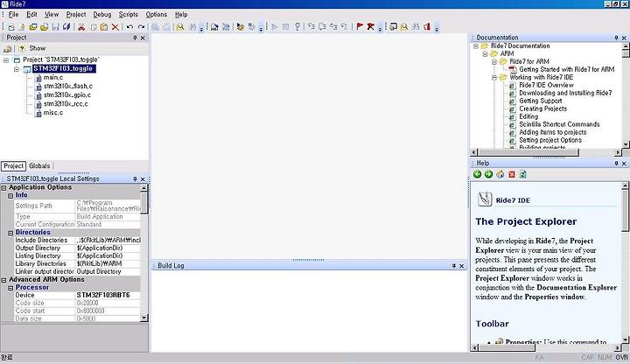Viewport: 630px width, 364px height.
Task: Collapse the Application Options section
Action: coord(3,187)
